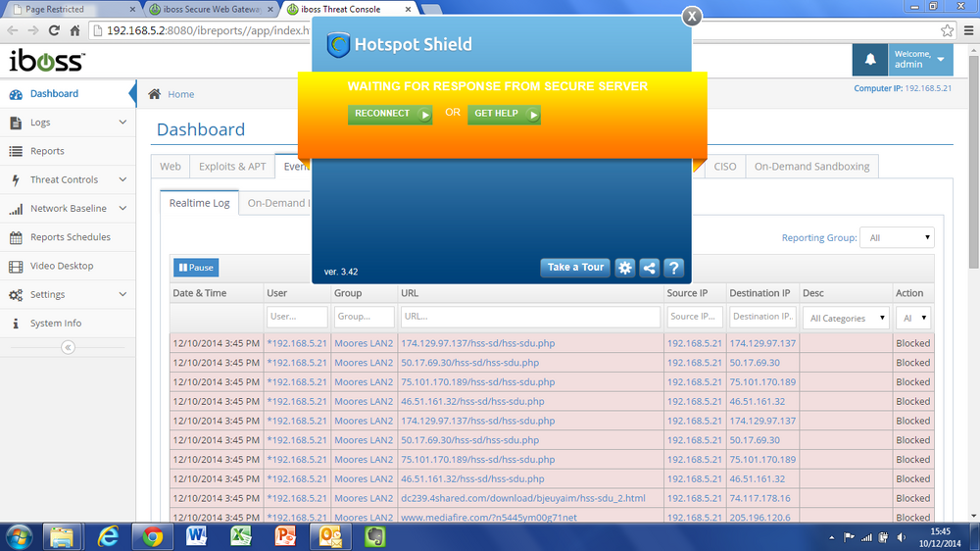The image size is (980, 551).
Task: Open the Welcome admin dropdown
Action: tap(920, 60)
